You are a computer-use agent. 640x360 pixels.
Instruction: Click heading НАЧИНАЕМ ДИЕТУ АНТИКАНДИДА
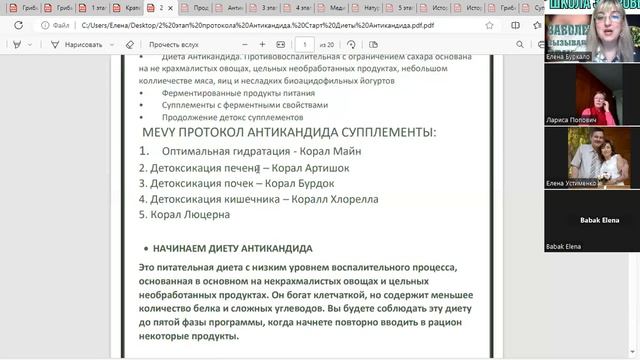point(233,249)
